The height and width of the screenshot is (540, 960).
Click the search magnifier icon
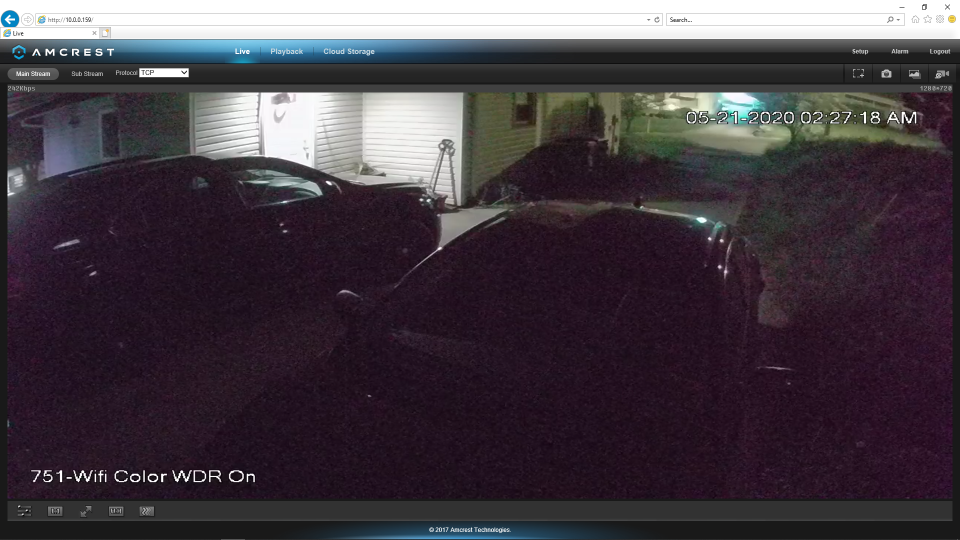(890, 20)
